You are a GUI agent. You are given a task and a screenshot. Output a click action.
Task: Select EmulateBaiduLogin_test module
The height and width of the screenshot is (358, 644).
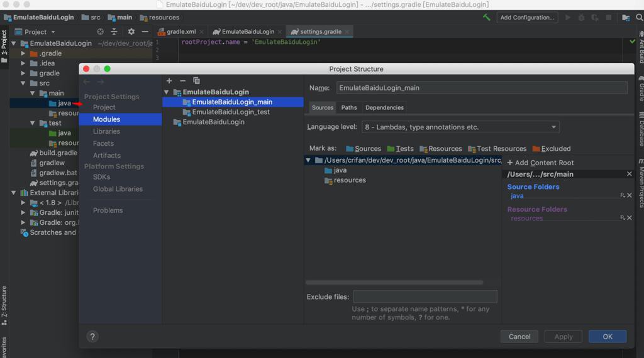(231, 112)
